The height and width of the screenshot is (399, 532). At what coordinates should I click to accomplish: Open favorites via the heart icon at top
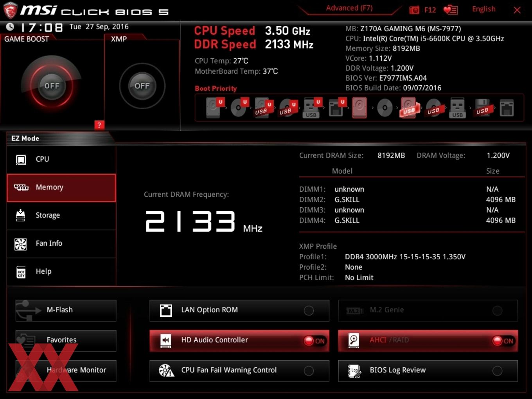(451, 10)
